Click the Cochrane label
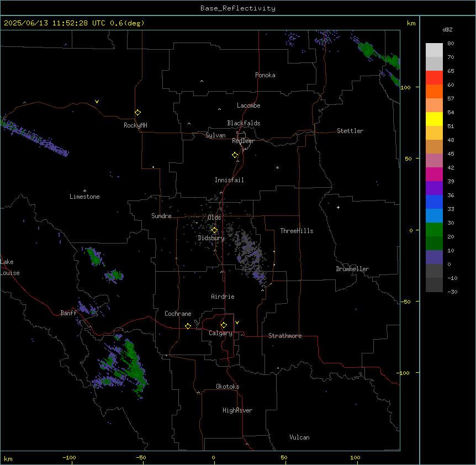This screenshot has height=465, width=476. pyautogui.click(x=178, y=314)
